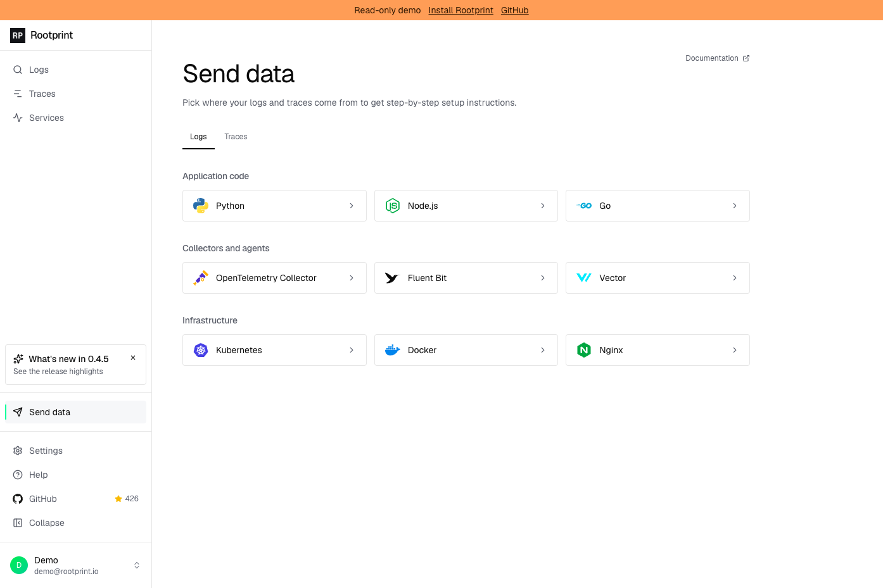The height and width of the screenshot is (588, 883).
Task: Open the Documentation external link
Action: tap(717, 58)
